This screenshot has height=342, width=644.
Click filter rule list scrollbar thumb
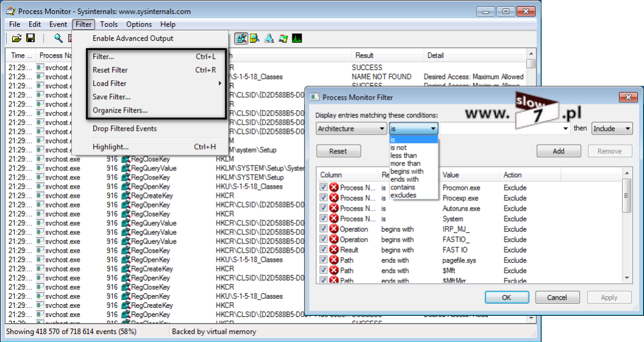[626, 195]
